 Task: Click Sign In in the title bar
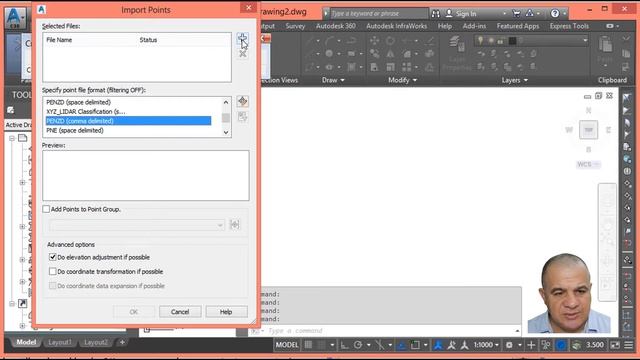point(466,13)
